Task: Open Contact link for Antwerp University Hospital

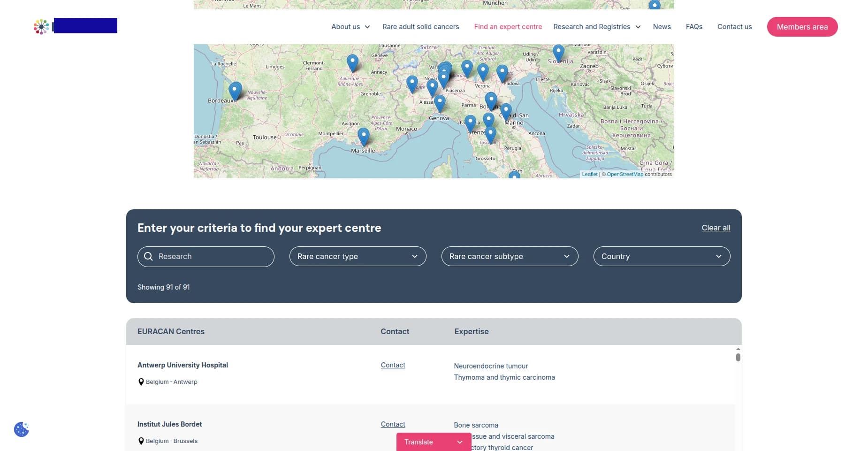Action: pyautogui.click(x=393, y=365)
